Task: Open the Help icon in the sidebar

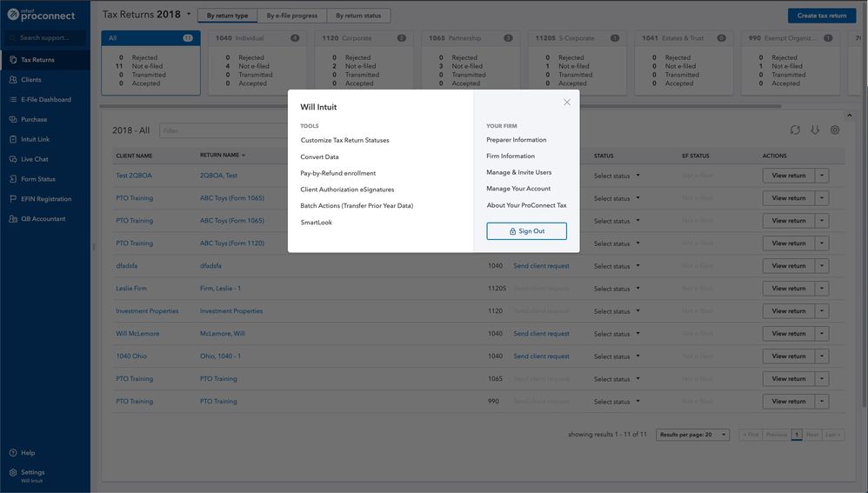Action: click(x=12, y=453)
